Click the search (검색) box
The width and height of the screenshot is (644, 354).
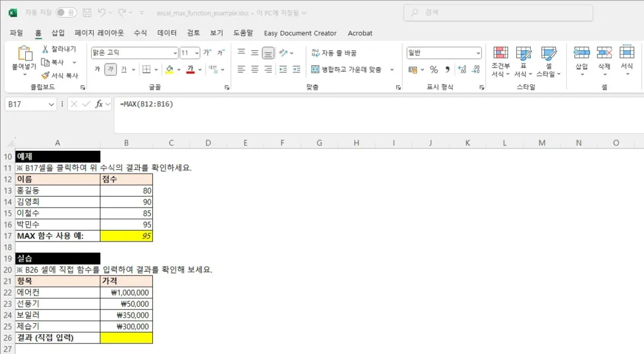coord(498,13)
